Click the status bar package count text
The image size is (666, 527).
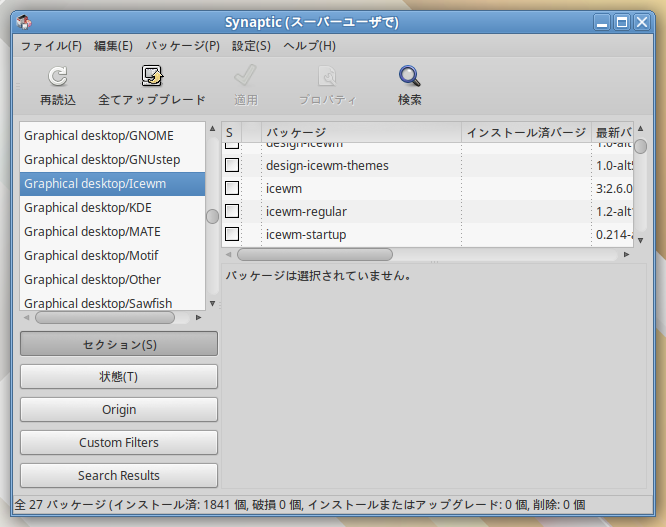(300, 505)
